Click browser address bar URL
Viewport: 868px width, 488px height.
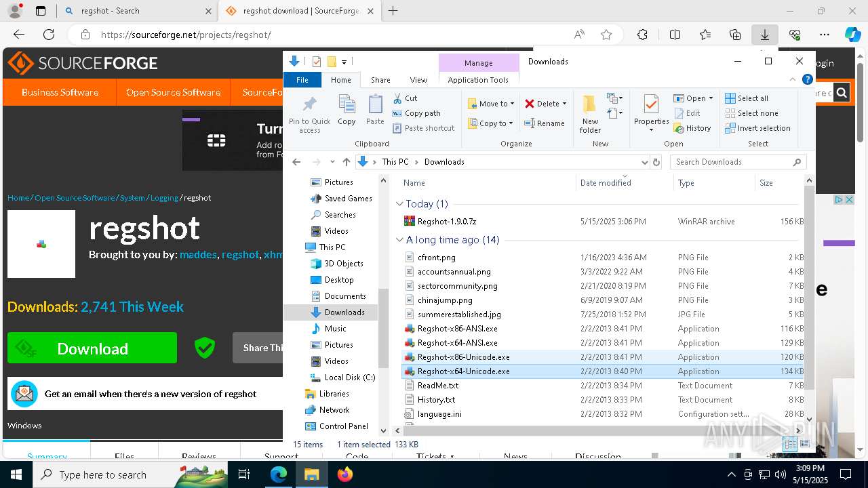click(x=186, y=35)
